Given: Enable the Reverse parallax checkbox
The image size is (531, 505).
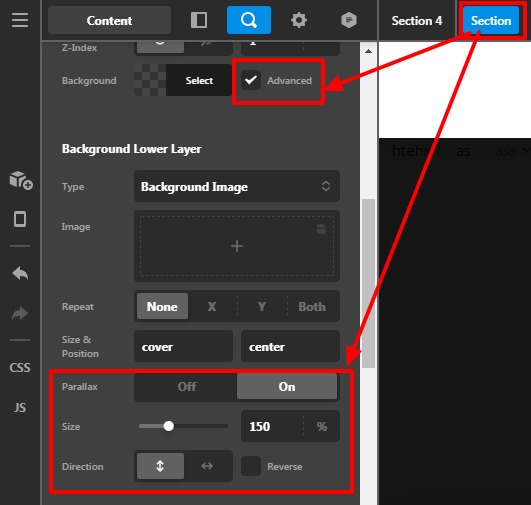Looking at the screenshot, I should coord(251,466).
